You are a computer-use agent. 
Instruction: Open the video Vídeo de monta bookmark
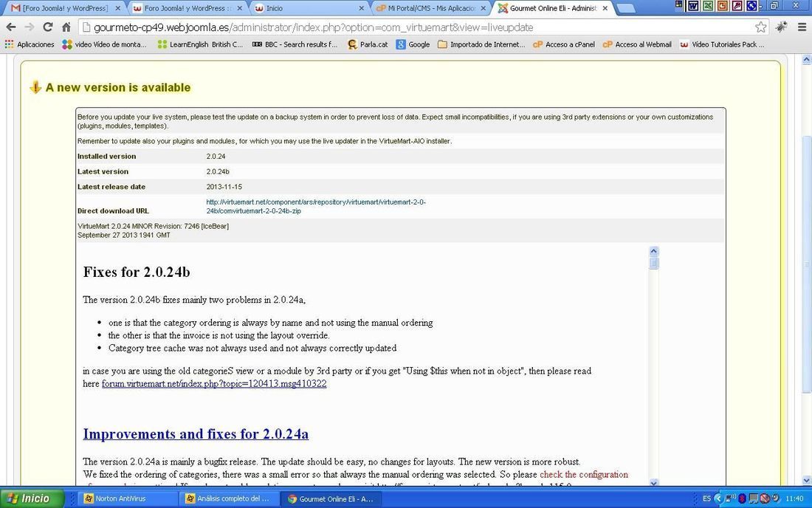point(104,44)
